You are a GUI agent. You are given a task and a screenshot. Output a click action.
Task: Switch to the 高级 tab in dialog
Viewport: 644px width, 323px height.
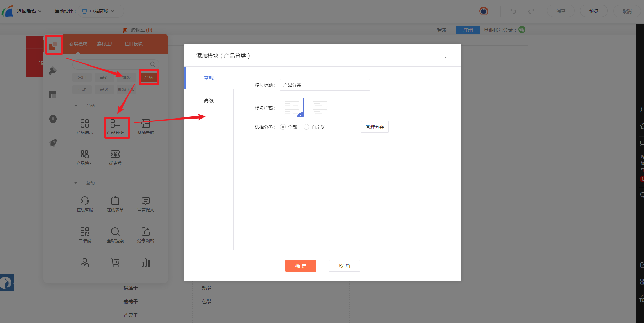click(x=209, y=101)
